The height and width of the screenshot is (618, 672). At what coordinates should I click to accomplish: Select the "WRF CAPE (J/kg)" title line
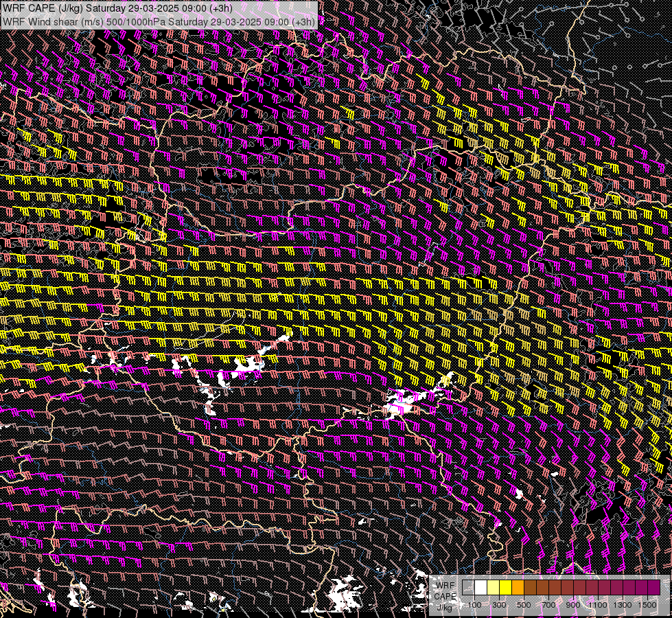[x=117, y=8]
